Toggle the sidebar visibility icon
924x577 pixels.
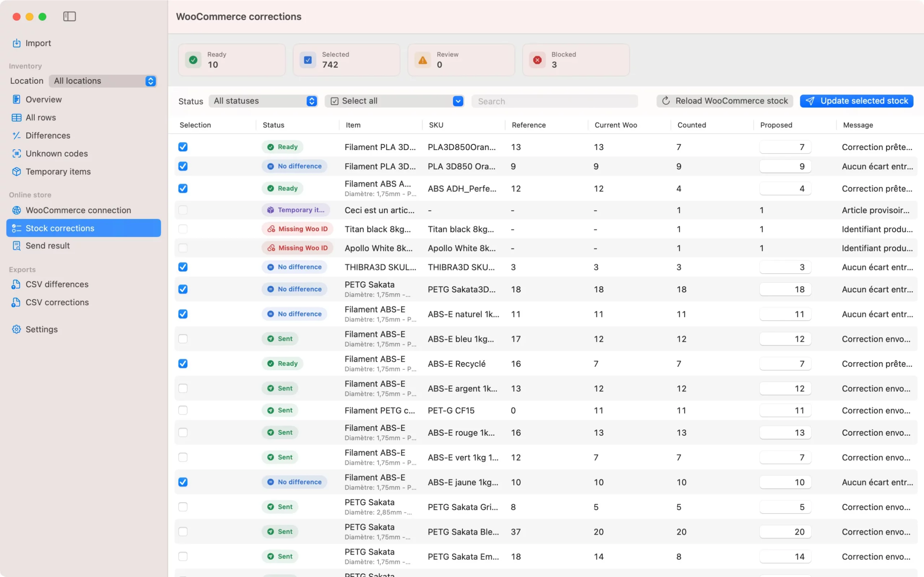[x=70, y=17]
